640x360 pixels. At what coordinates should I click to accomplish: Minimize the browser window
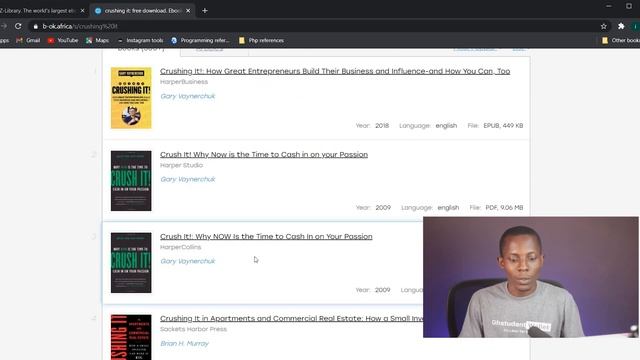609,6
